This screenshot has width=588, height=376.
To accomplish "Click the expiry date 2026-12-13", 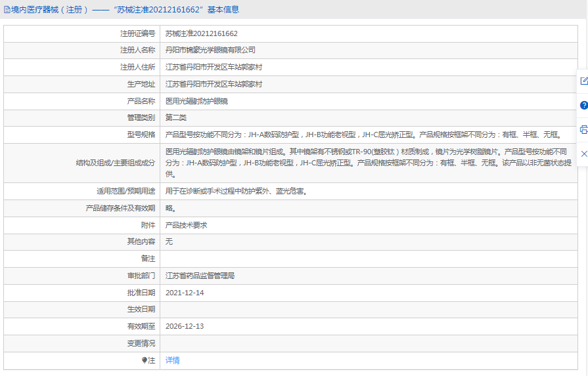I will click(x=185, y=326).
